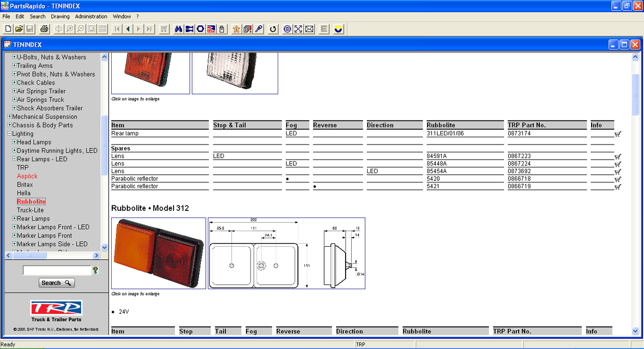Expand Trailing Arms tree node
The height and width of the screenshot is (349, 644).
15,65
